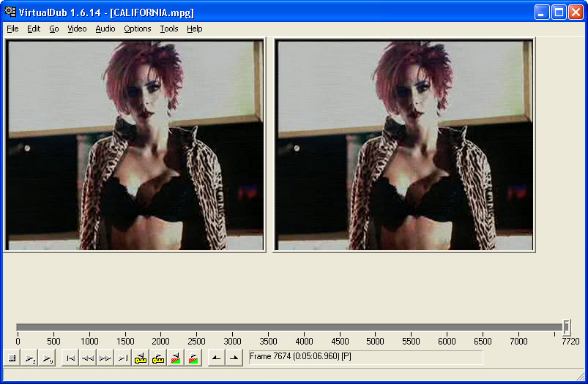Open the Edit menu
The height and width of the screenshot is (384, 588).
point(34,29)
